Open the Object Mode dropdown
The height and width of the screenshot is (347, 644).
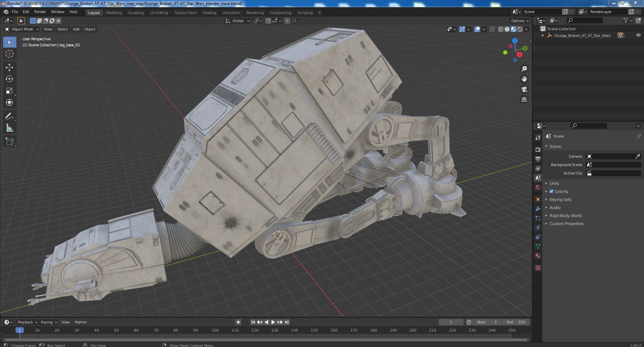[x=22, y=29]
